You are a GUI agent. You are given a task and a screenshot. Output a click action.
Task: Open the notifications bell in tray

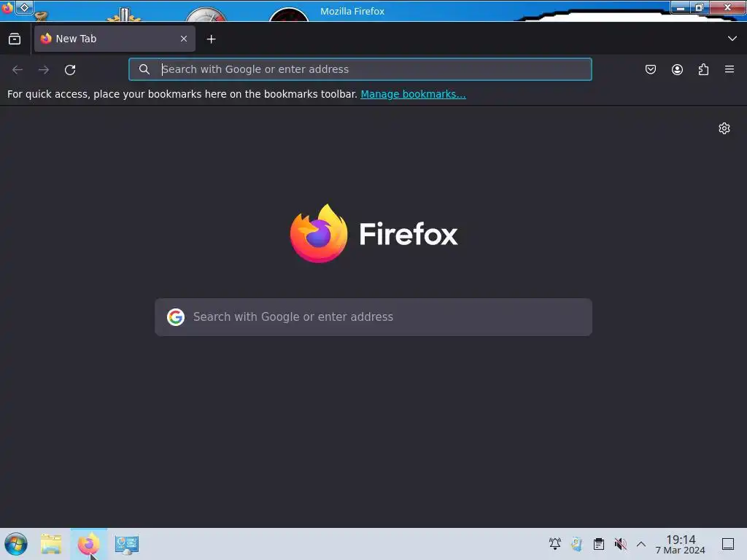click(x=555, y=544)
